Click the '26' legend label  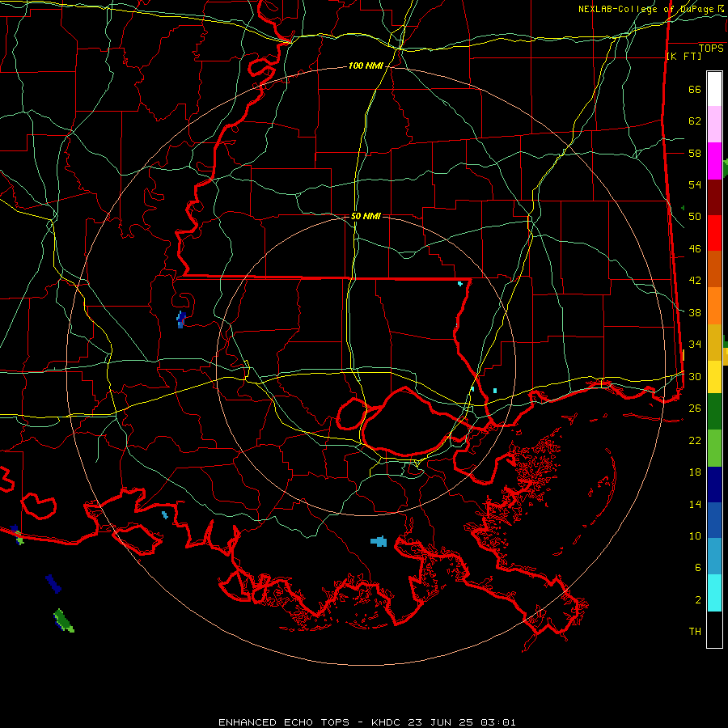tap(695, 408)
